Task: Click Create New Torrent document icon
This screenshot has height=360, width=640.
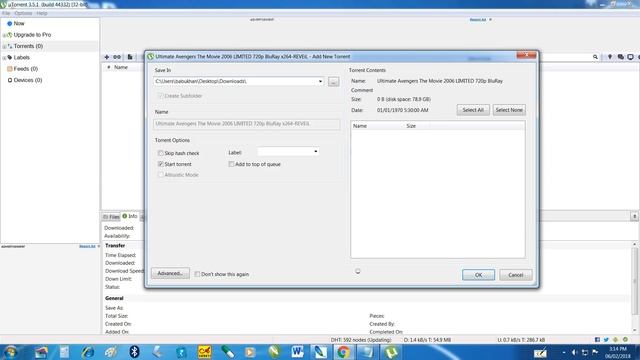Action: (x=130, y=57)
